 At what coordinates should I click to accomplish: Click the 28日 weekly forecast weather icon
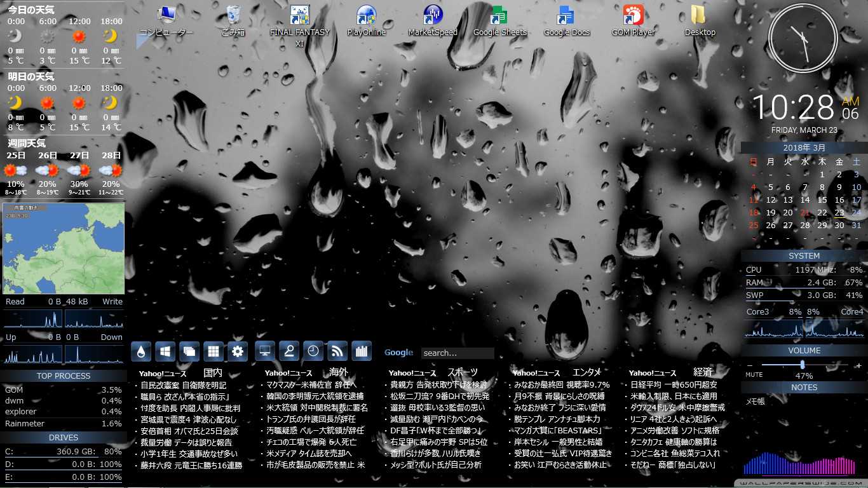pos(111,170)
